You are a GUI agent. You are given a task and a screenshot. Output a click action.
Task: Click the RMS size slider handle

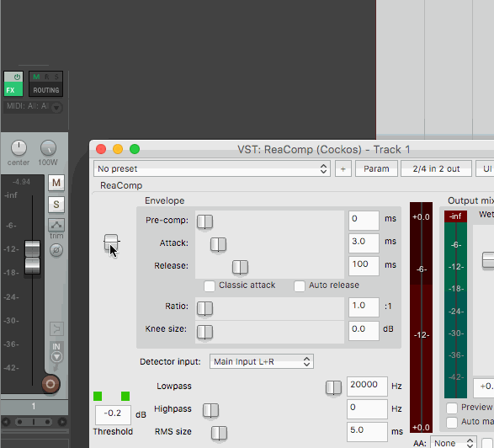click(x=219, y=433)
